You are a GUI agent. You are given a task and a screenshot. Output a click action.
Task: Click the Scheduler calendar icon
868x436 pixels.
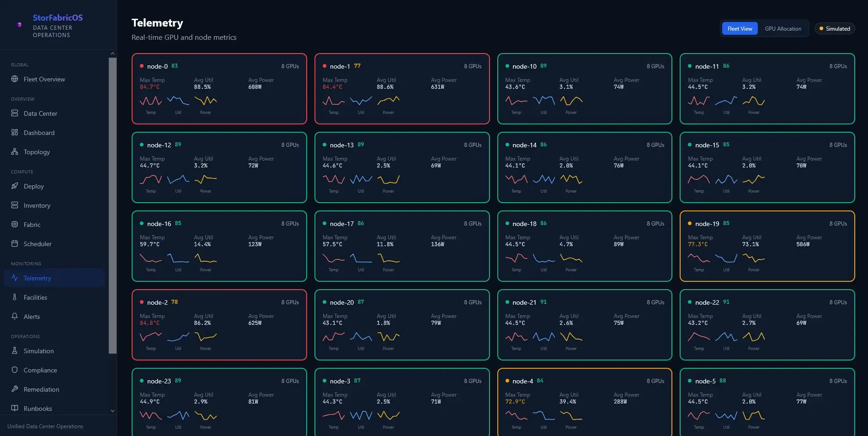coord(15,243)
